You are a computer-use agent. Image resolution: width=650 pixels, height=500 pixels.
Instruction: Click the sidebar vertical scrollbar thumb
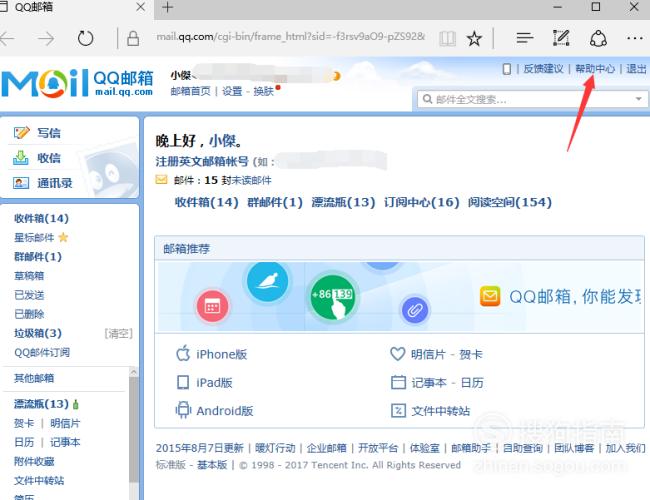[133, 430]
